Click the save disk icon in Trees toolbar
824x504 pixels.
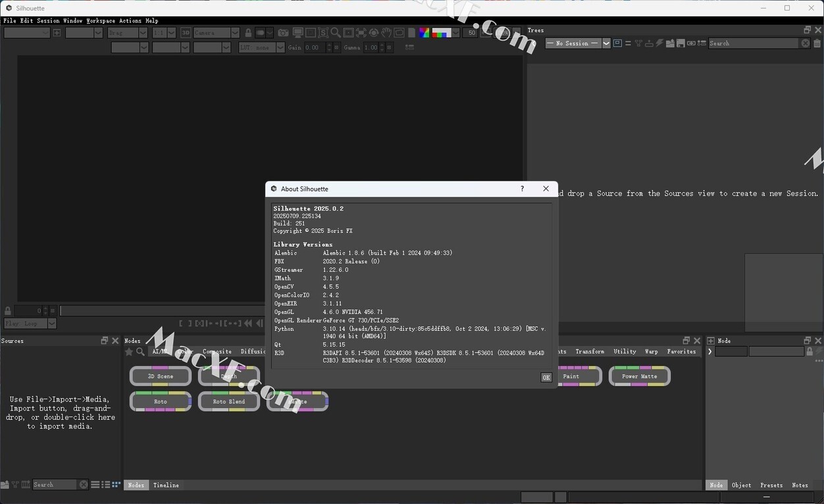(x=681, y=43)
